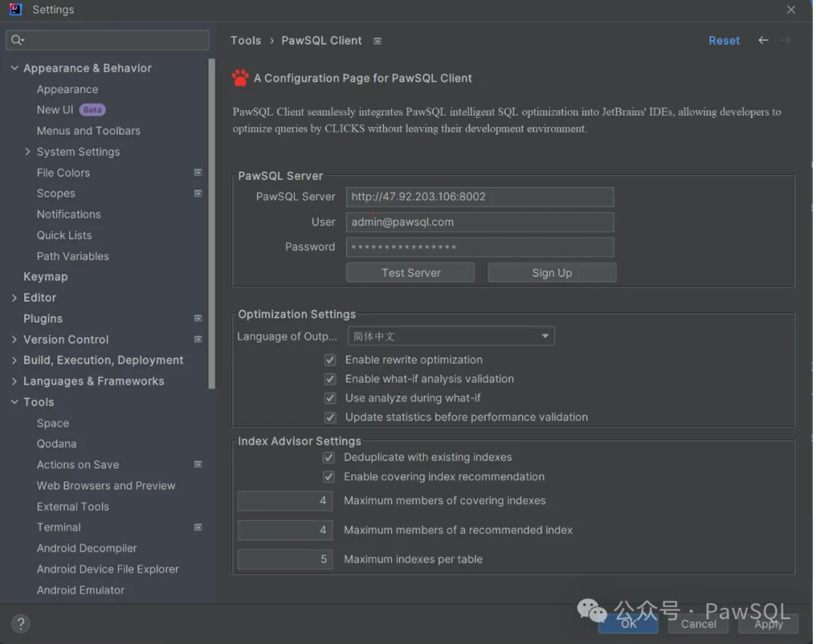Select Android Device File Explorer

click(x=108, y=569)
